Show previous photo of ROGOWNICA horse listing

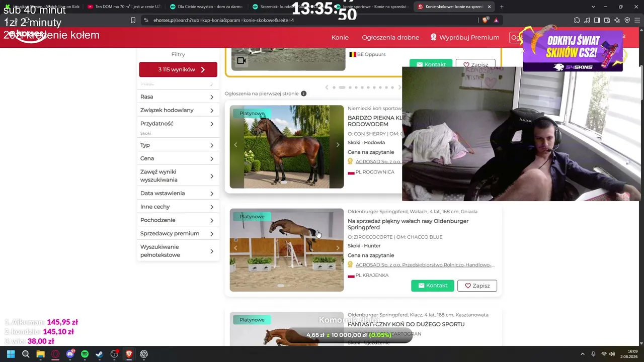coord(235,145)
